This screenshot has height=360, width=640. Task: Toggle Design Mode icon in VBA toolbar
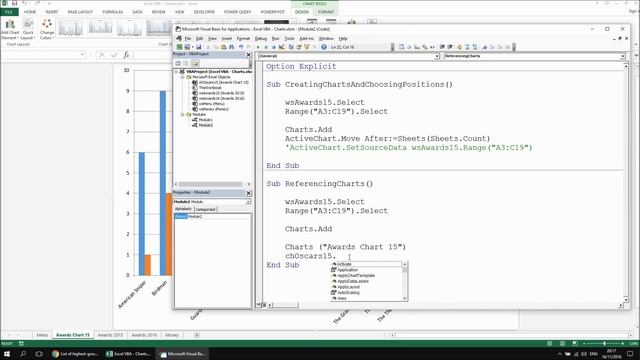click(x=282, y=47)
